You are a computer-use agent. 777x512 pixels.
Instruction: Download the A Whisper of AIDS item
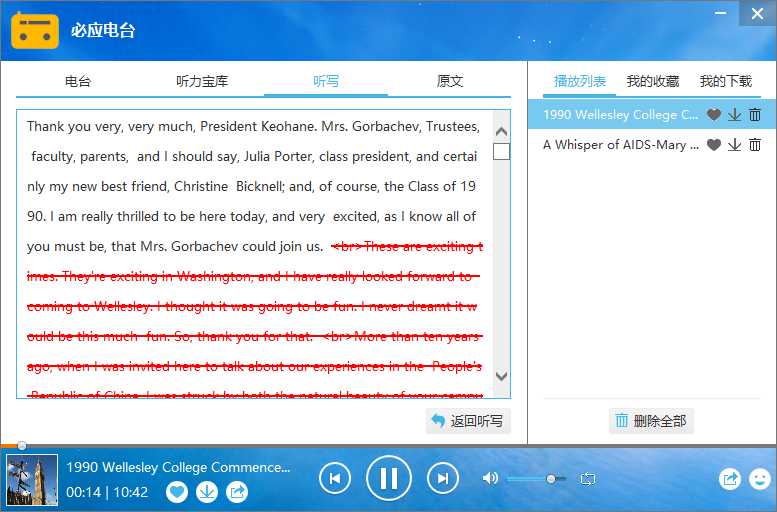[734, 145]
